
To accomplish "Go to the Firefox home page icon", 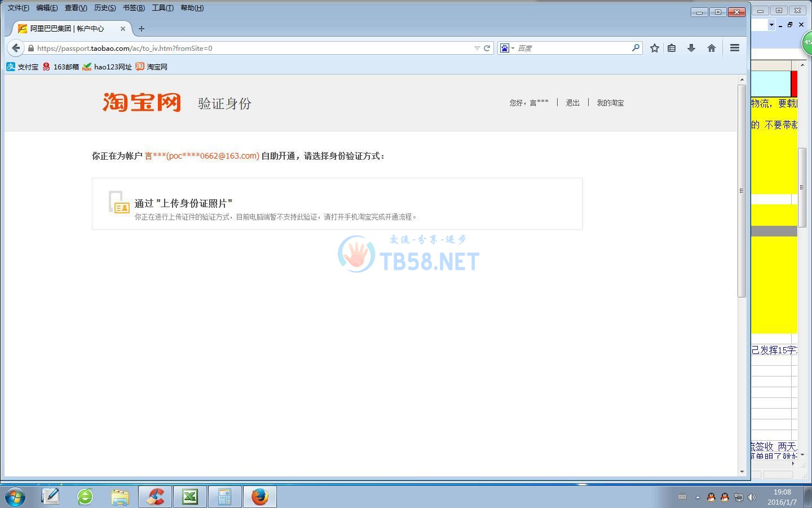I will coord(712,48).
